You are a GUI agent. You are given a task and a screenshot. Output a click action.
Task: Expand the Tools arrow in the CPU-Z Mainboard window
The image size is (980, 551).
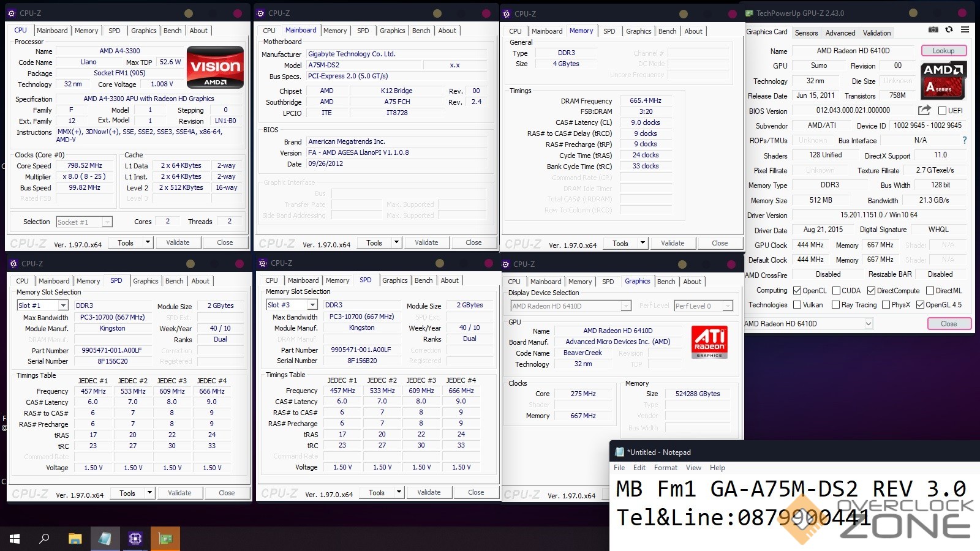coord(397,242)
